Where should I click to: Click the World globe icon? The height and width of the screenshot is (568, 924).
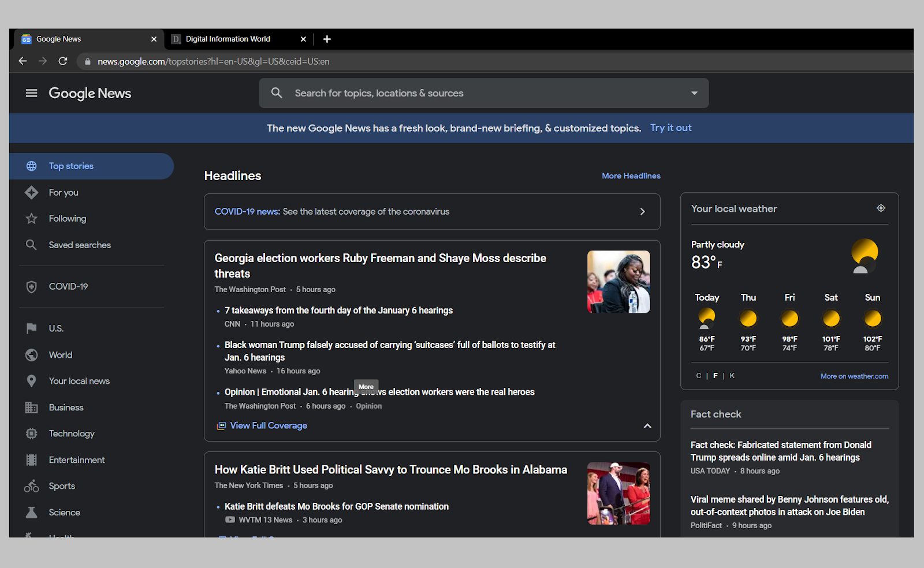(x=32, y=355)
